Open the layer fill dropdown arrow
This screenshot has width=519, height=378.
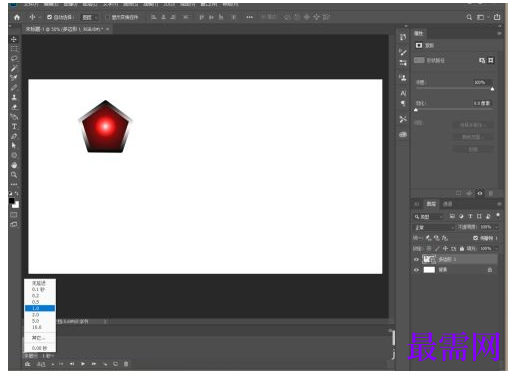(x=497, y=249)
